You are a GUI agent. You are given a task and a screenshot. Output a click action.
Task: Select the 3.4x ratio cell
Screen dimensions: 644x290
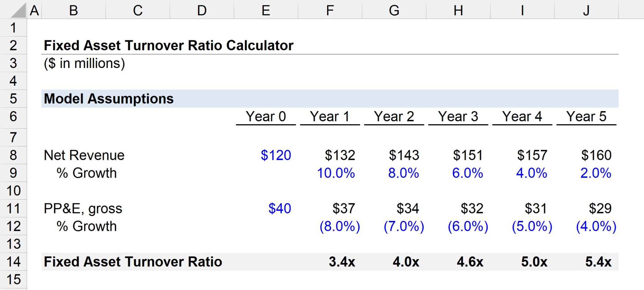point(341,261)
